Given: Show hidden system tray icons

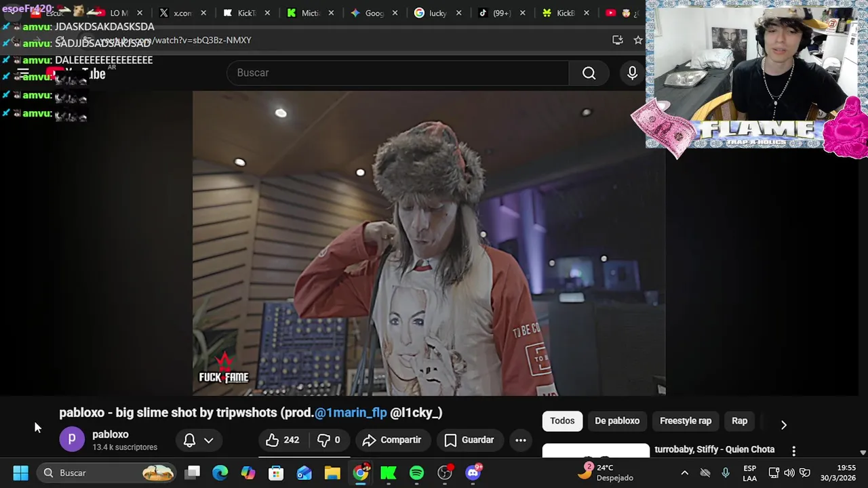Looking at the screenshot, I should pyautogui.click(x=684, y=472).
